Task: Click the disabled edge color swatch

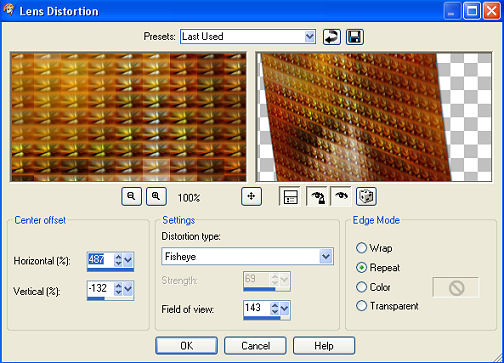Action: (456, 287)
